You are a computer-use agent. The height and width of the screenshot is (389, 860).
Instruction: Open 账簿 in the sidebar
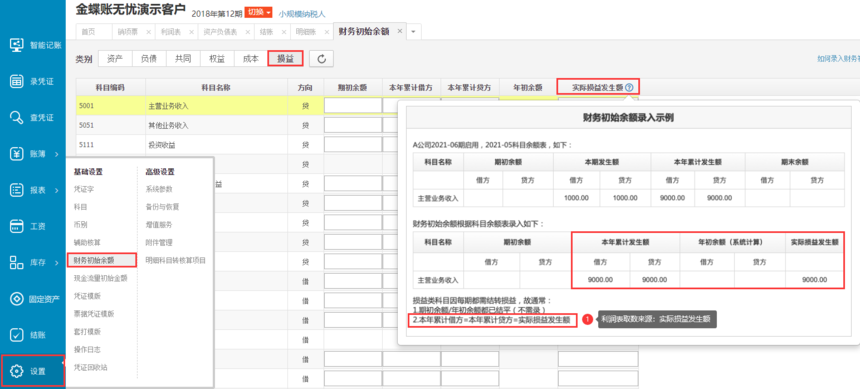33,154
